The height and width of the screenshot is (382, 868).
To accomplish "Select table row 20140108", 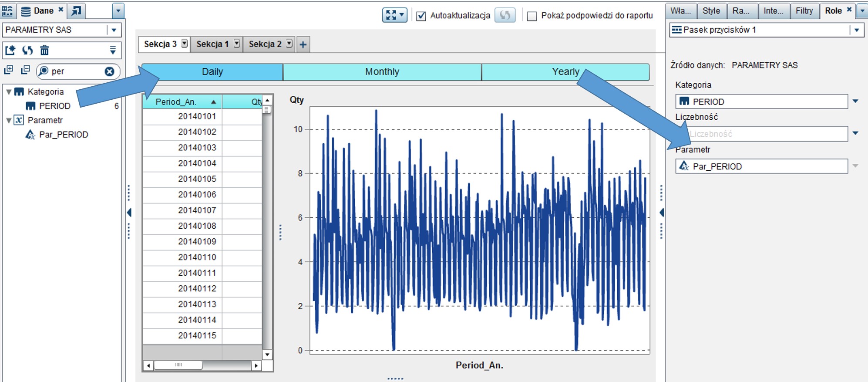I will point(202,226).
